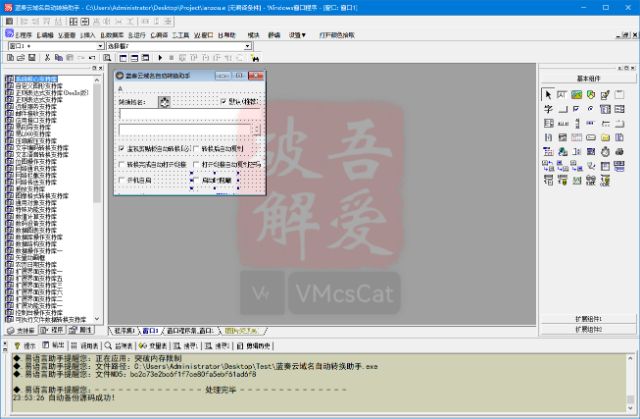Screen dimensions: 640x419
Task: Run the program with the play icon
Action: (160, 58)
